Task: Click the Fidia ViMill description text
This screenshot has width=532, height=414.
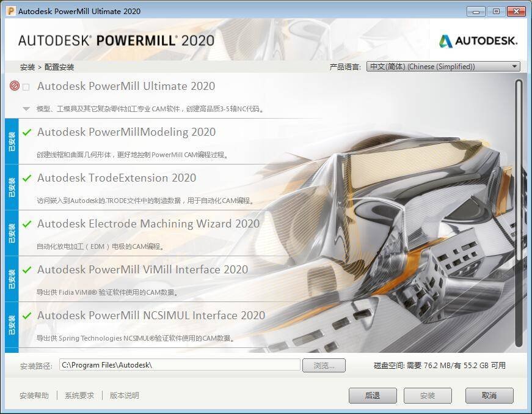Action: click(x=107, y=292)
